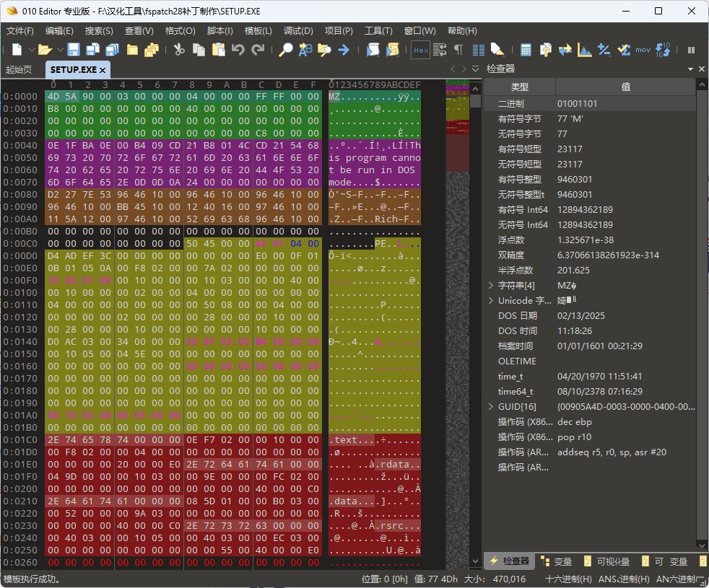Viewport: 709px width, 588px height.
Task: Click the mov disassembler icon
Action: tap(643, 50)
